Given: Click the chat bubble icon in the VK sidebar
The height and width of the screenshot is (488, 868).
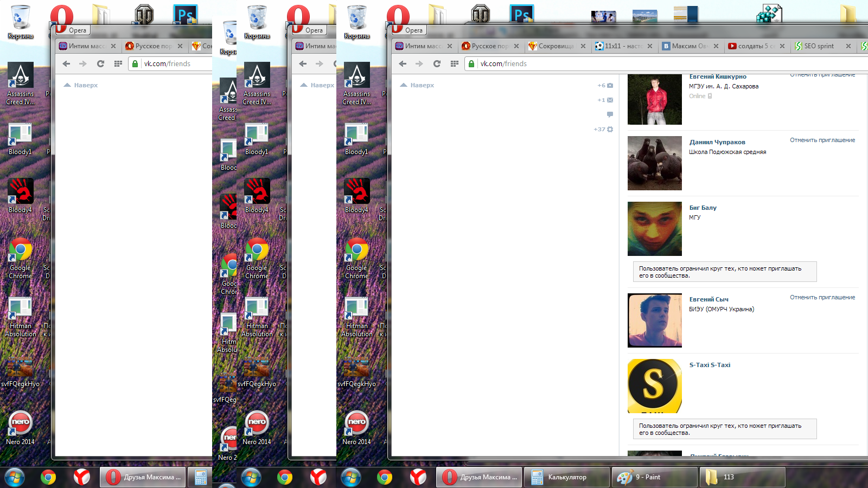Looking at the screenshot, I should click(x=610, y=114).
